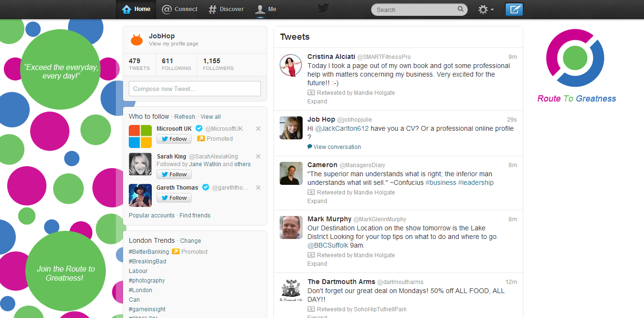
Task: Click Cristina Alciati's profile picture
Action: 291,65
